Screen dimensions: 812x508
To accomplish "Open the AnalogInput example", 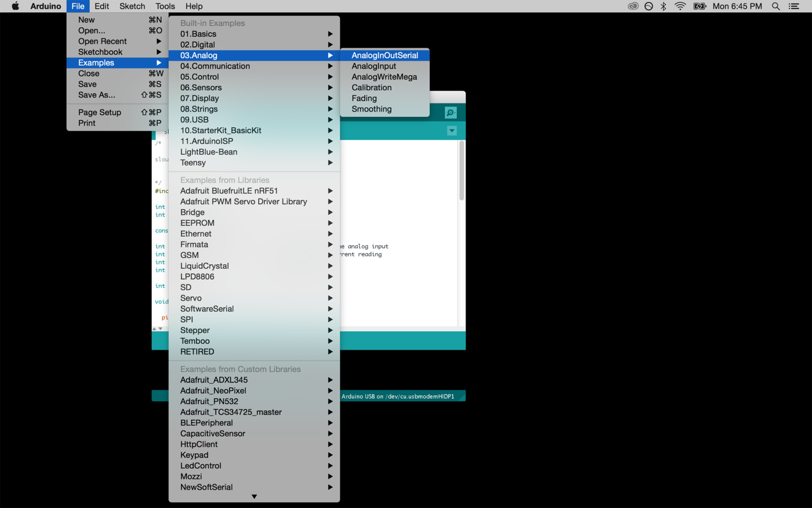I will (385, 66).
